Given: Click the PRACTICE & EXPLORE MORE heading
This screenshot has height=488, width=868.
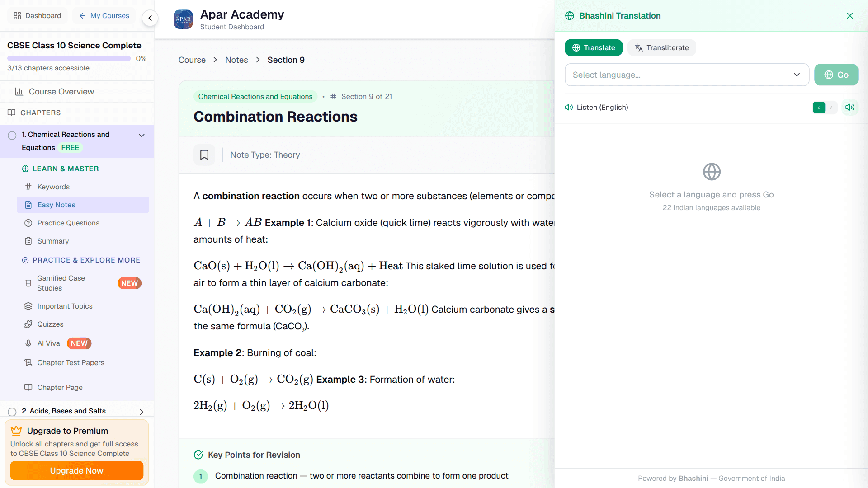Looking at the screenshot, I should pos(86,260).
